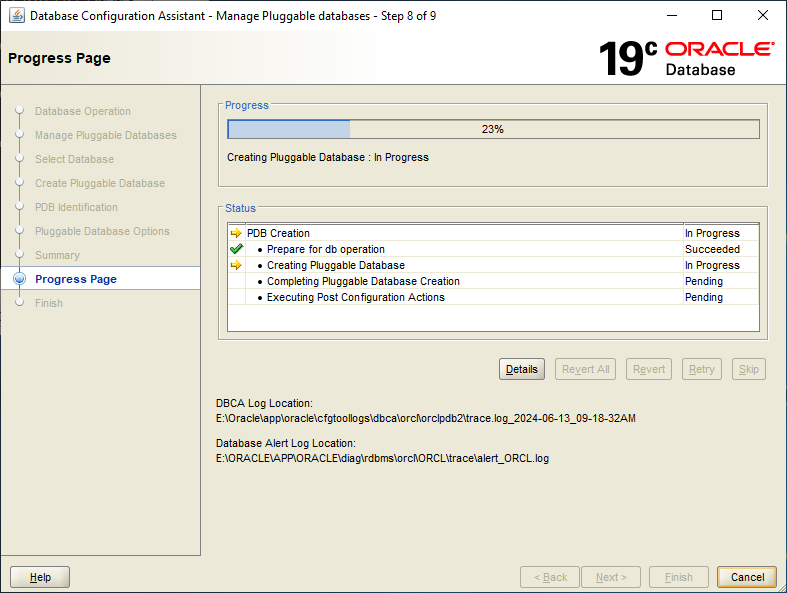Image resolution: width=787 pixels, height=593 pixels.
Task: Maximize the DBCA window
Action: [x=717, y=16]
